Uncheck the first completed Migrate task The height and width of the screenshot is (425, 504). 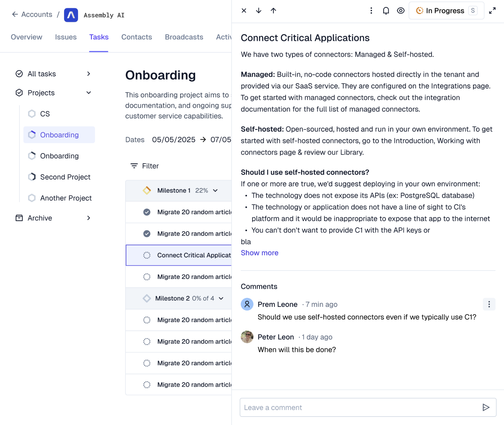147,212
